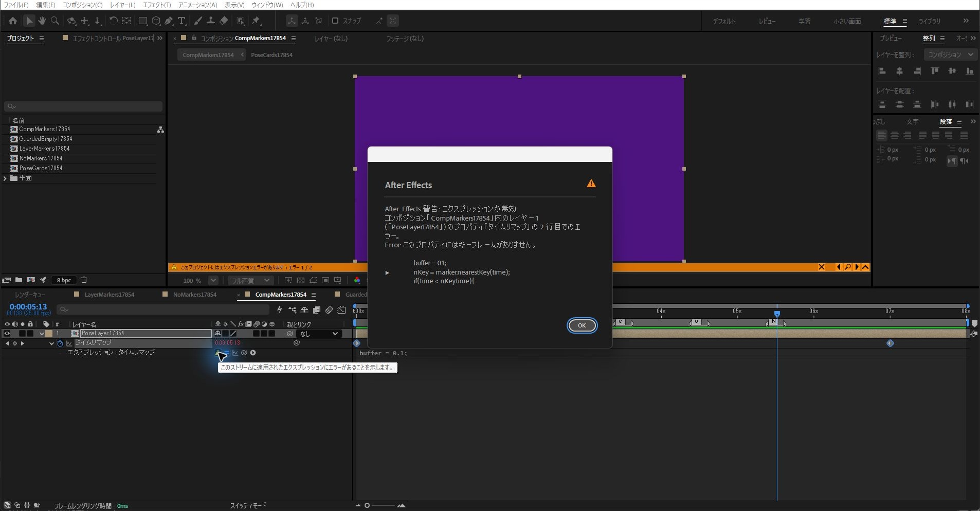Collapse the PoseLayer17854 layer properties
Image resolution: width=980 pixels, height=511 pixels.
(x=42, y=334)
